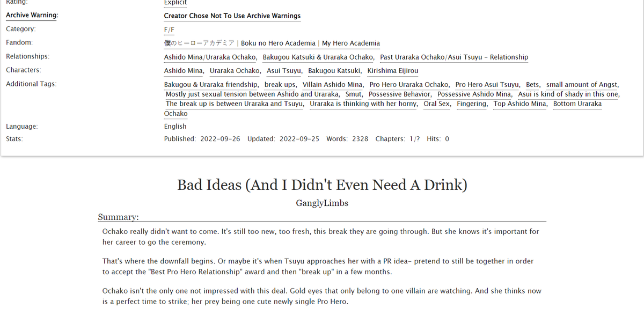Click the Characters label
The image size is (644, 316).
click(24, 70)
